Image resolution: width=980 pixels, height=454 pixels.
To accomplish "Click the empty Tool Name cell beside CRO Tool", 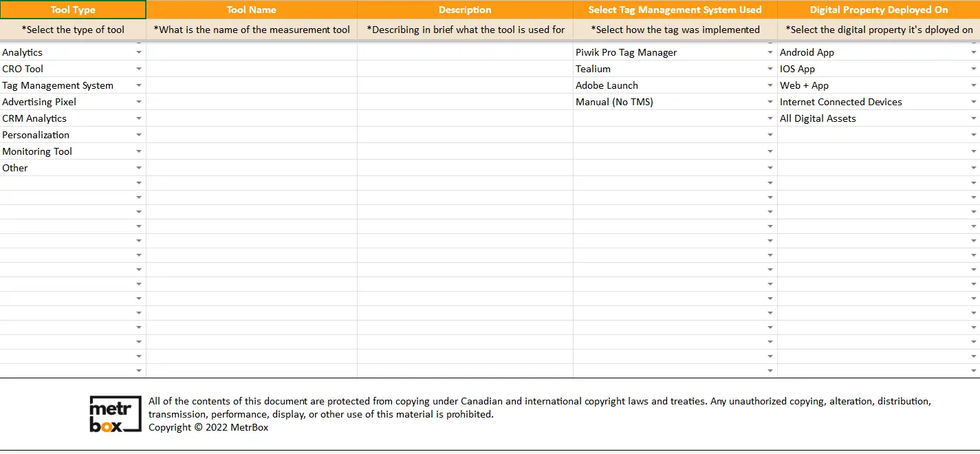I will click(x=252, y=69).
